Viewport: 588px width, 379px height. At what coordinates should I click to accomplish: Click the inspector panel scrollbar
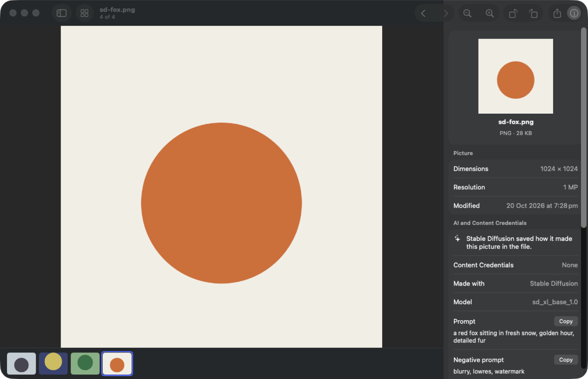584,127
